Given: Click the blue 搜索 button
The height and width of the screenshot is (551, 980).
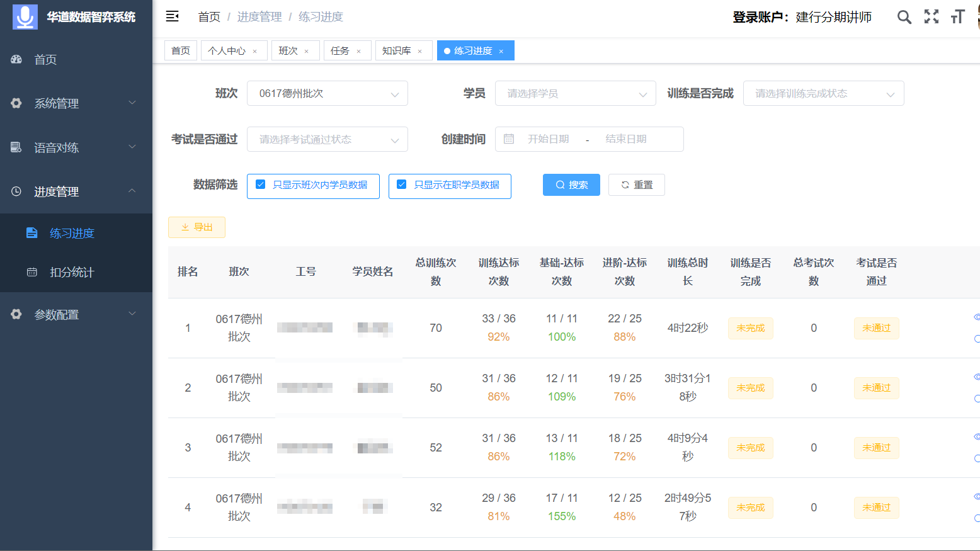Looking at the screenshot, I should (x=571, y=185).
